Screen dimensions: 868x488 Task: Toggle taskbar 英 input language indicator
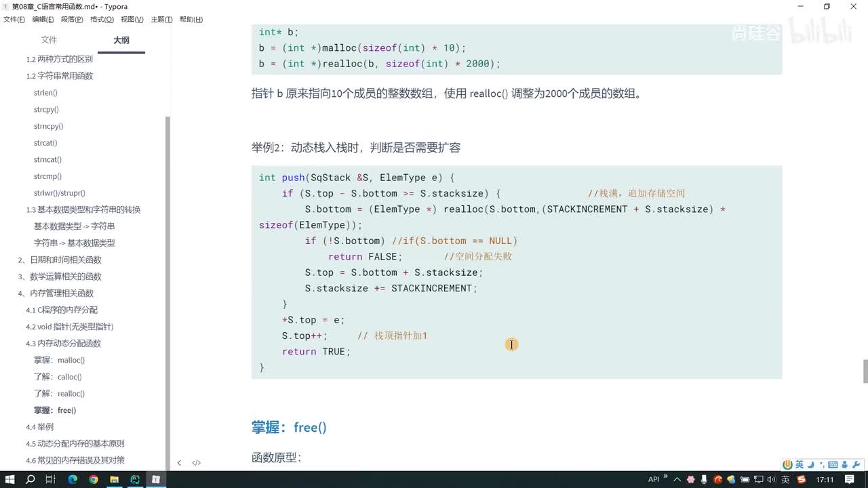[x=785, y=479]
